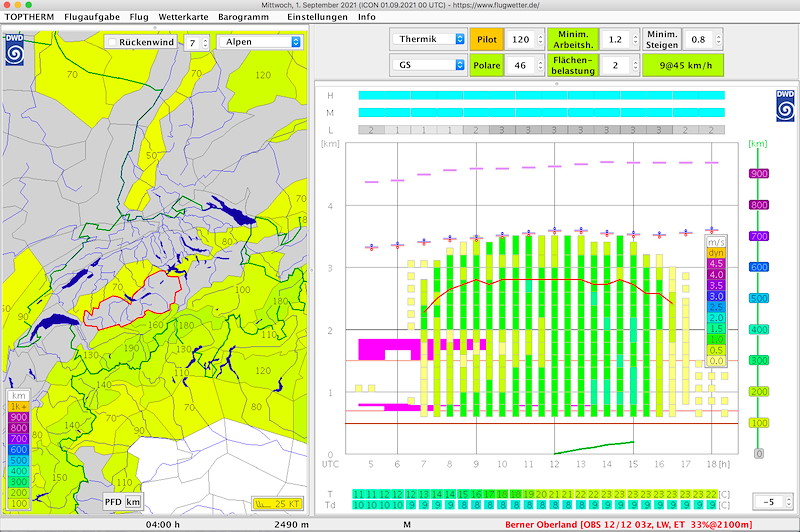The image size is (800, 532).
Task: Click the 1k+ entry in map legend
Action: [x=19, y=407]
